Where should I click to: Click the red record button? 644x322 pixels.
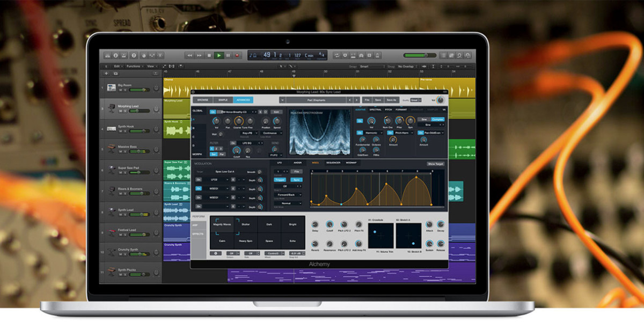[x=237, y=55]
